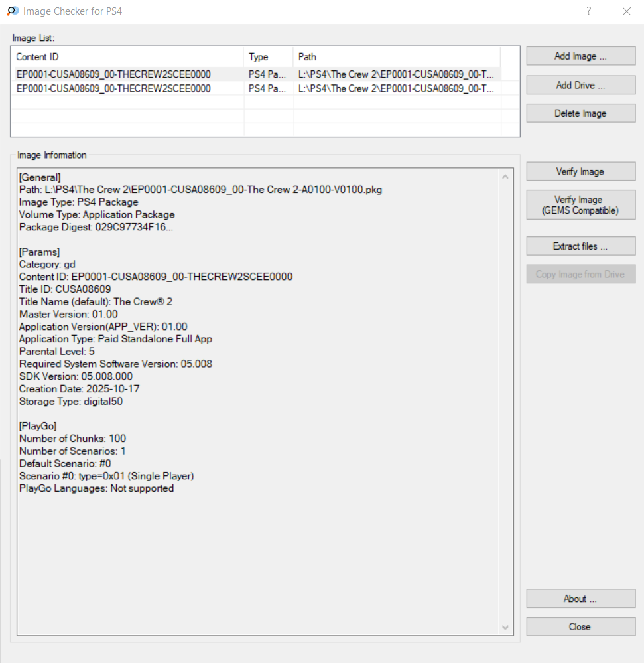
Task: Click the Content ID line in Image Information
Action: tap(156, 277)
